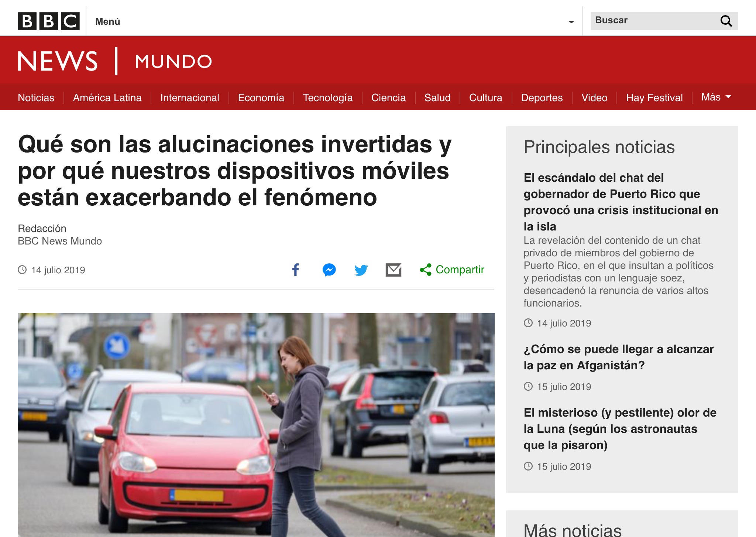This screenshot has height=537, width=756.
Task: Share article on Facebook
Action: point(296,270)
